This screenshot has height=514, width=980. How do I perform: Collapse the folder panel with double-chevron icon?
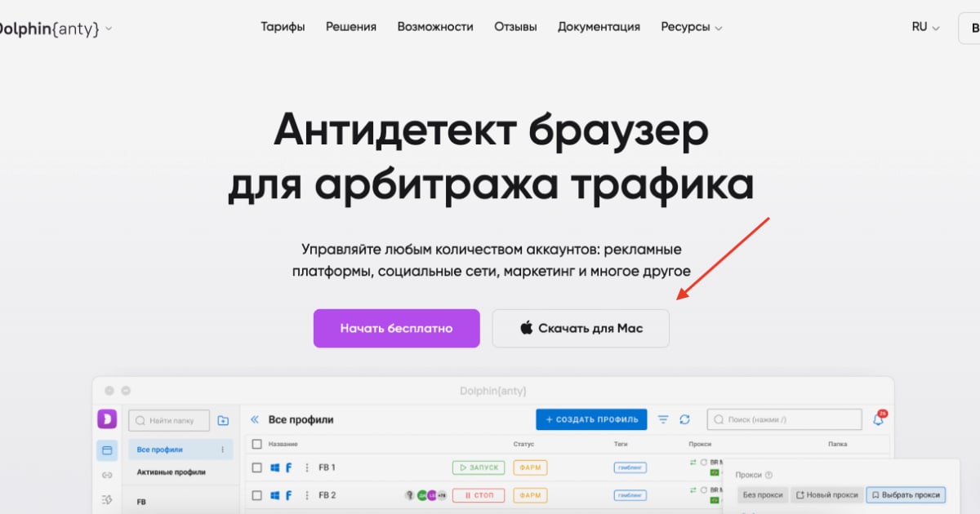point(254,419)
